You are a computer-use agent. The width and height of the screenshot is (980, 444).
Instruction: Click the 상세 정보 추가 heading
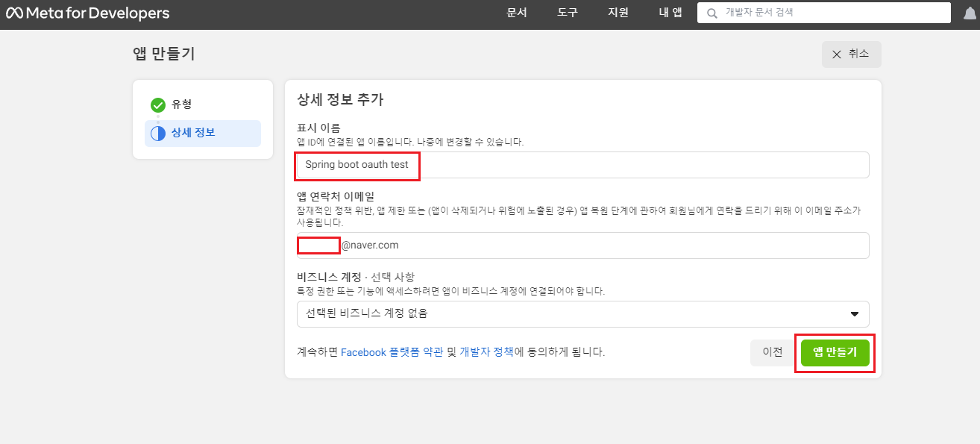tap(340, 99)
